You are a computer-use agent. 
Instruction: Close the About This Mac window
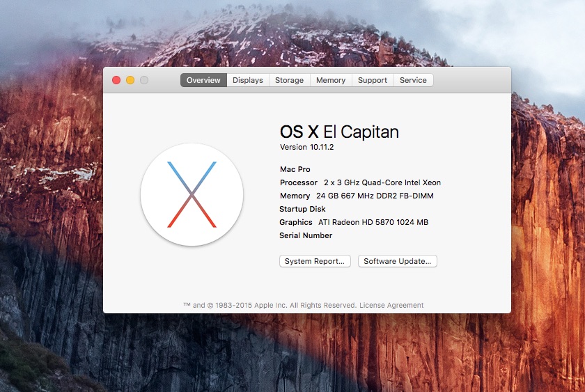pos(116,80)
